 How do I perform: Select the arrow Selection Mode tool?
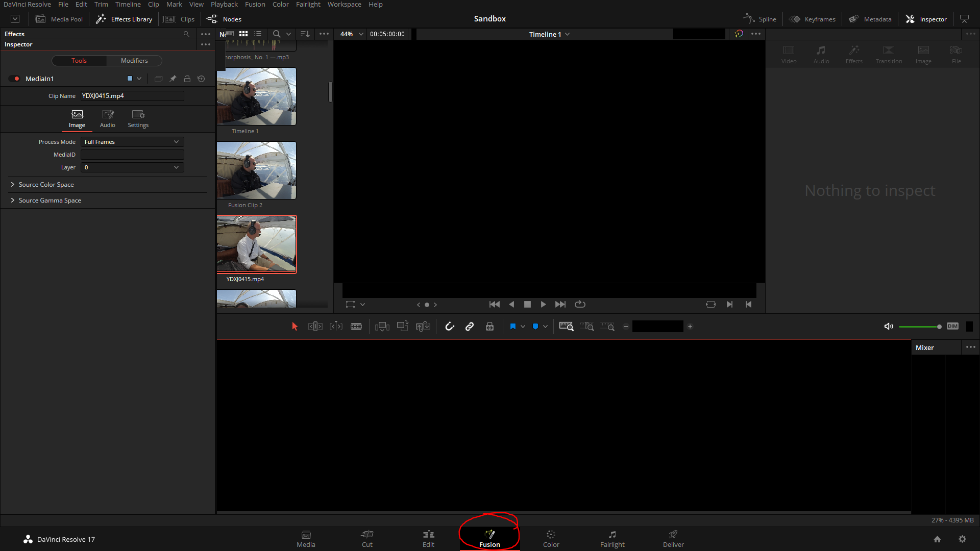tap(295, 327)
